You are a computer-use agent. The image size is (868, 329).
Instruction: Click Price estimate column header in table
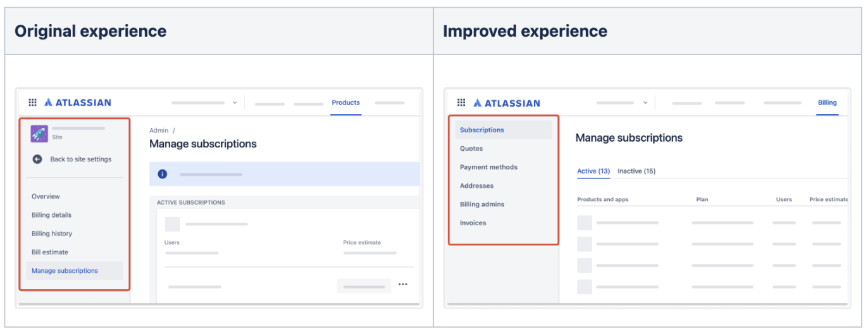[x=828, y=199]
